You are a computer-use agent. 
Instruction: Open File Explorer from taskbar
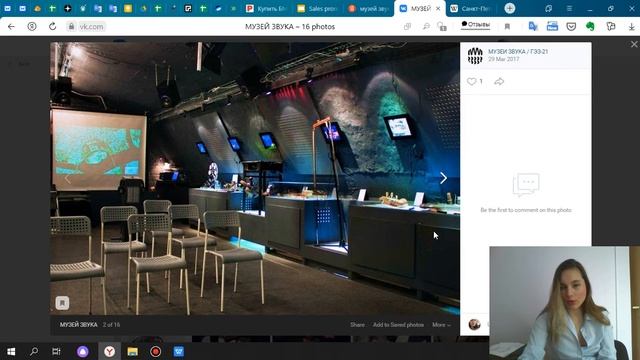click(132, 351)
